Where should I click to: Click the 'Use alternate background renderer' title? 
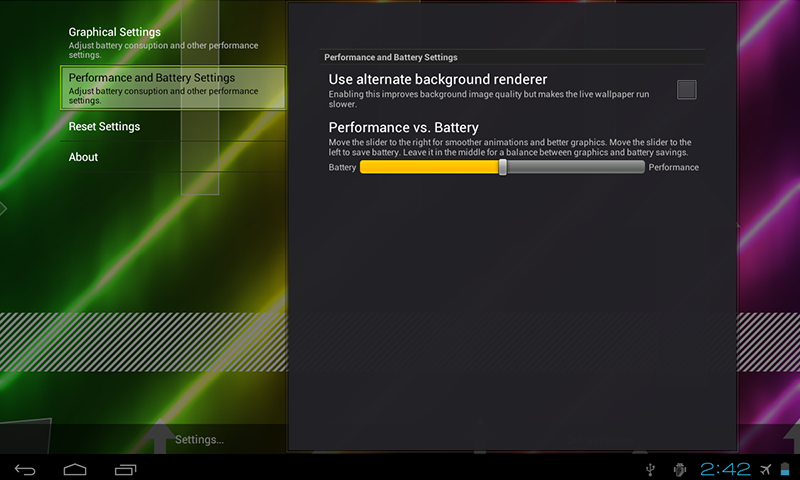[x=438, y=80]
